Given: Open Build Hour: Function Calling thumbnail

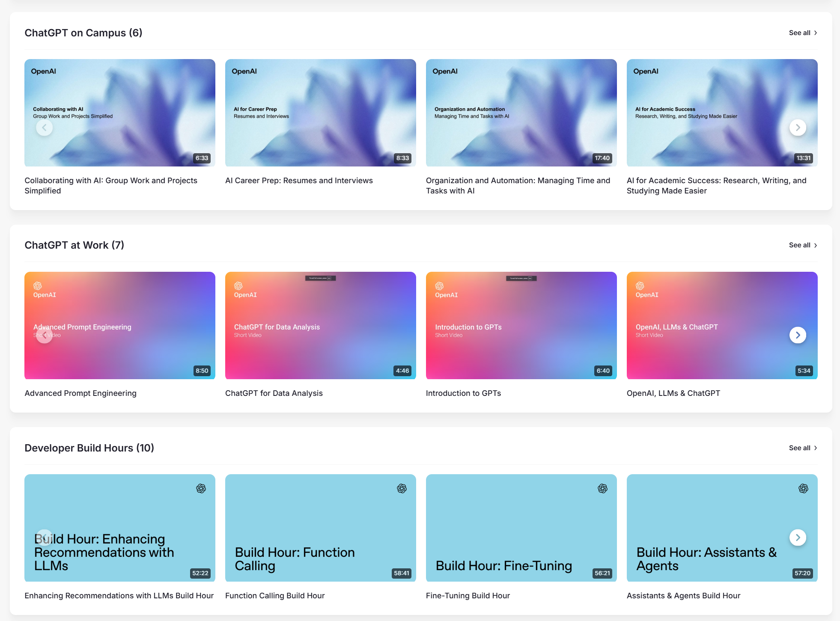Looking at the screenshot, I should pyautogui.click(x=321, y=528).
